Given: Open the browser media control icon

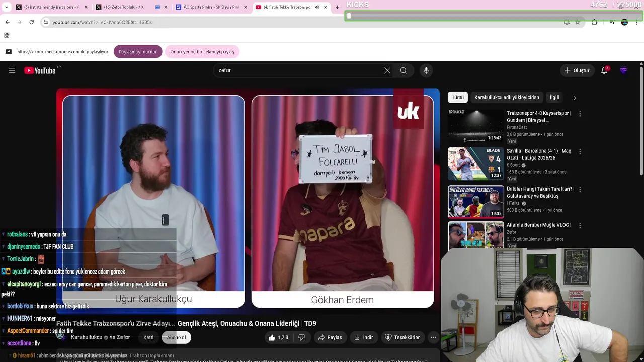Looking at the screenshot, I should pos(612,22).
